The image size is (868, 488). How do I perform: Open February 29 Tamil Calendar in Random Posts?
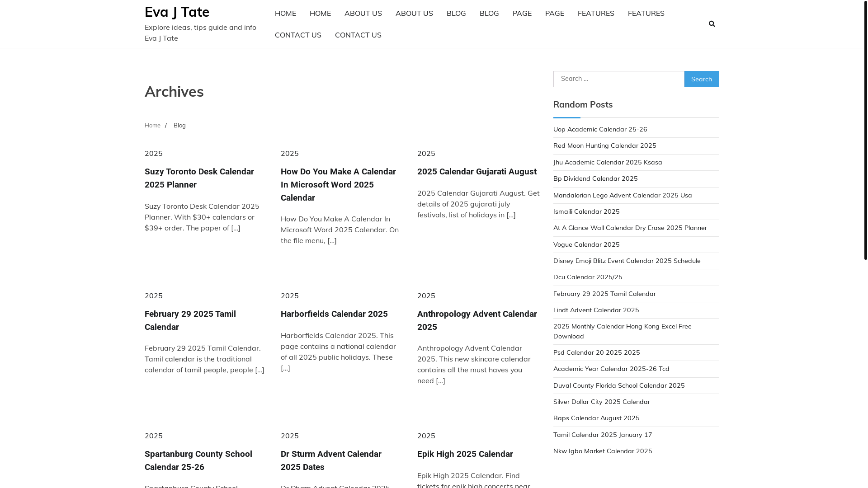pyautogui.click(x=604, y=294)
